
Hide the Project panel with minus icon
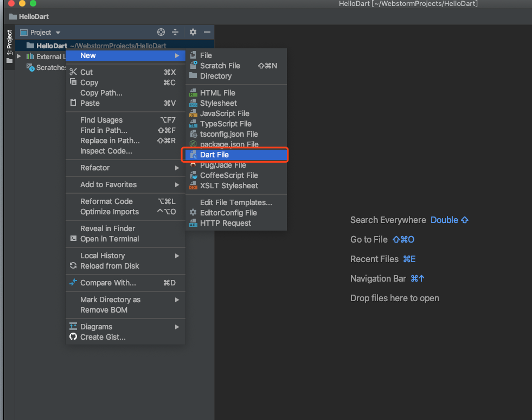[x=207, y=32]
